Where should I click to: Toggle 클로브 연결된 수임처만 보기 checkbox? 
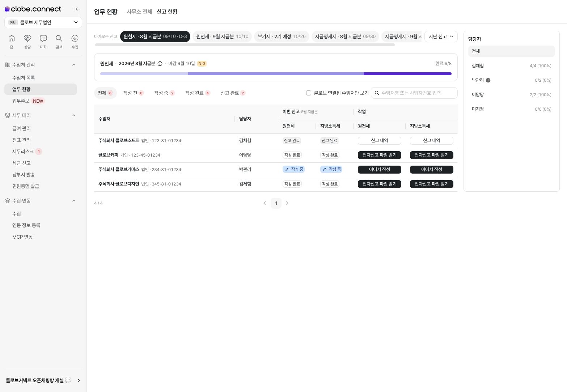(309, 93)
